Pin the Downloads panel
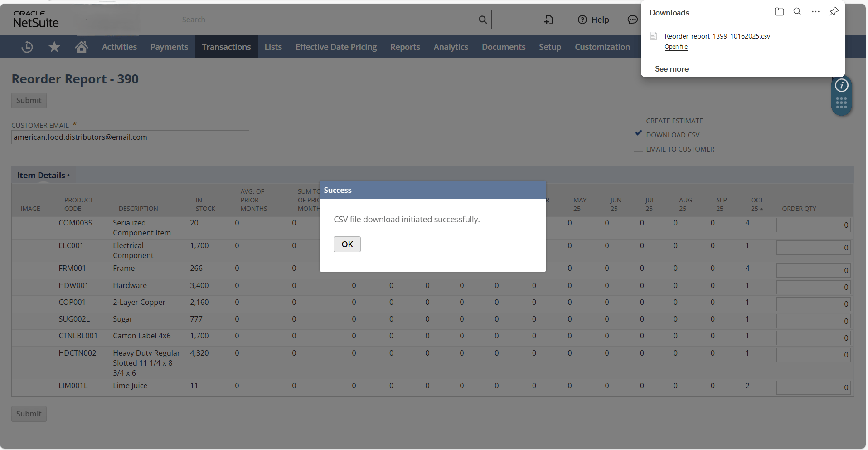Image resolution: width=868 pixels, height=450 pixels. tap(834, 12)
